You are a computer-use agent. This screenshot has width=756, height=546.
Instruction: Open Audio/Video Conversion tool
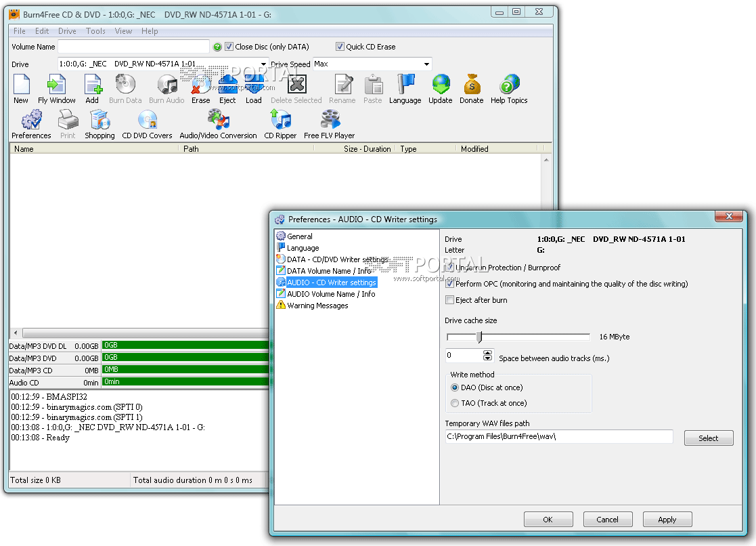pos(219,120)
